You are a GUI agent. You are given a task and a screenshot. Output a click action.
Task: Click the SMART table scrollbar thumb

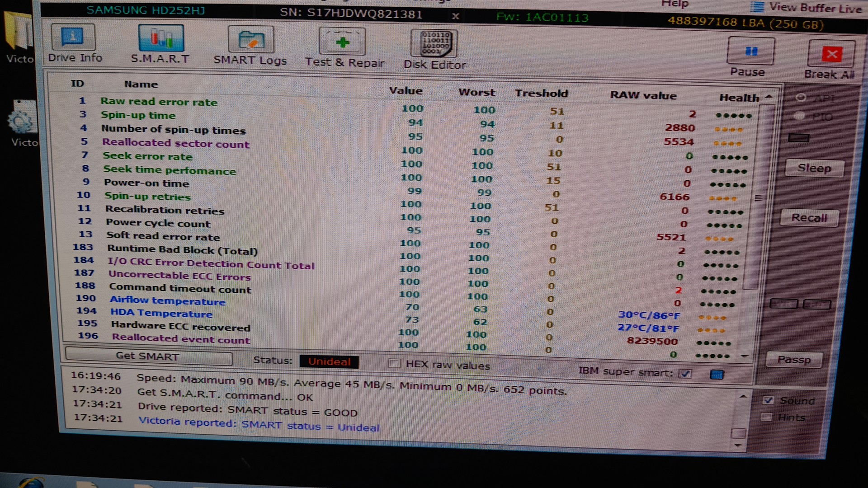(x=759, y=197)
